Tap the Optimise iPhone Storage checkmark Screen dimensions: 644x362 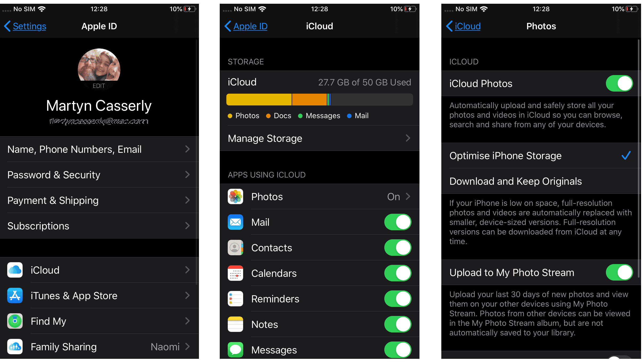(626, 155)
